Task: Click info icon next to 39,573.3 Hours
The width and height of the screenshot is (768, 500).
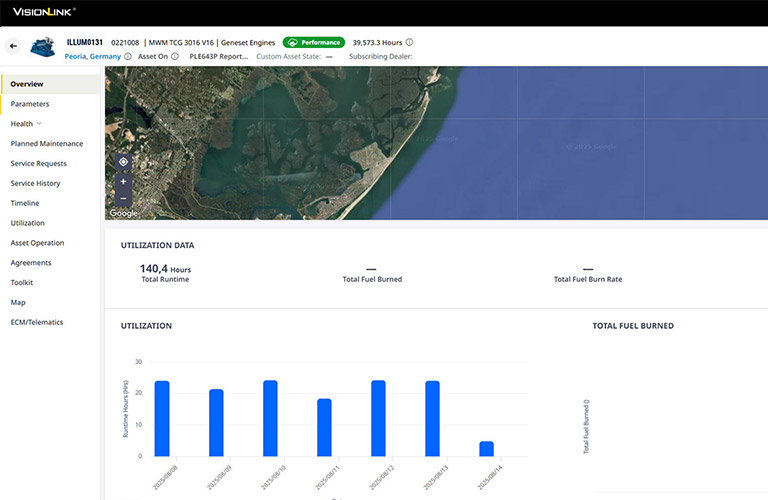Action: click(x=409, y=43)
